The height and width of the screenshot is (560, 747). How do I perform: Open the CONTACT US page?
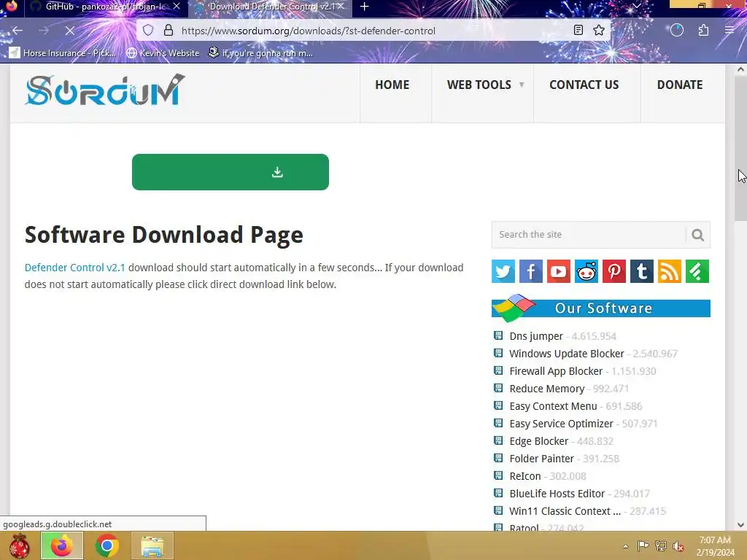[584, 85]
